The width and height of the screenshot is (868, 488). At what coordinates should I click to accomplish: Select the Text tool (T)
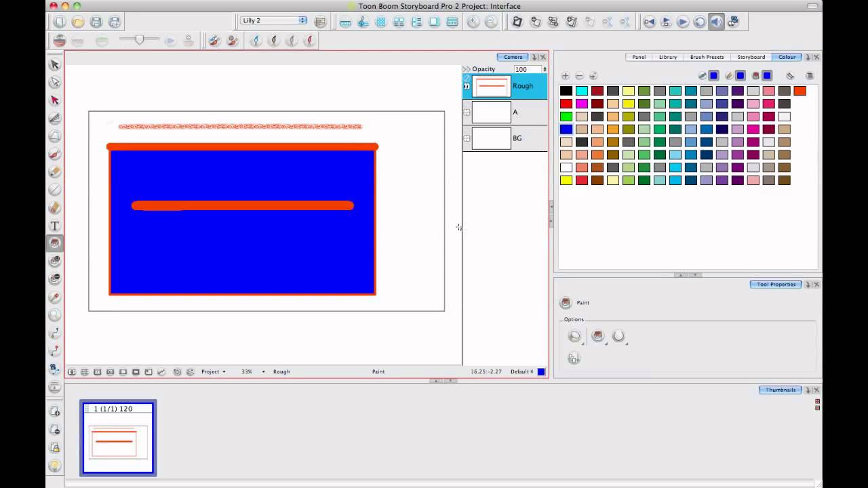click(55, 226)
